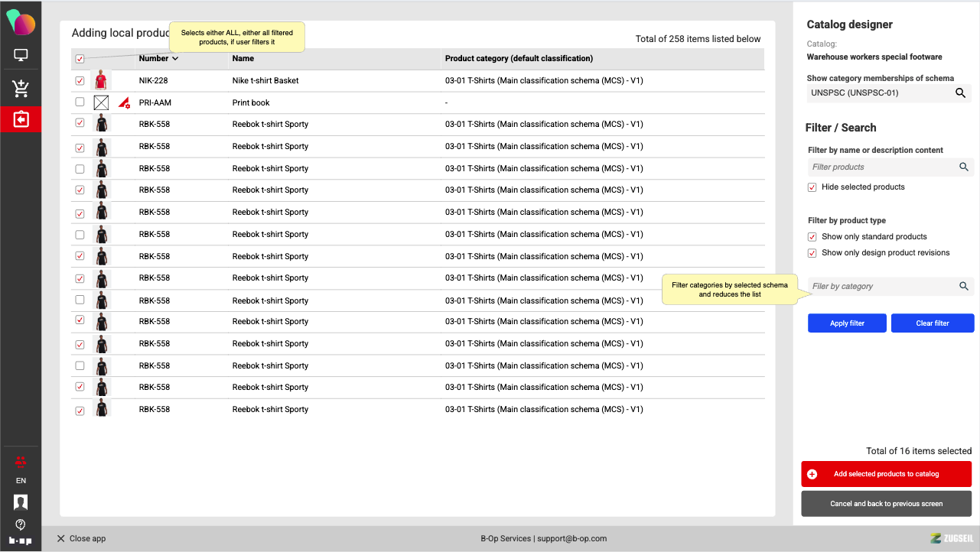
Task: Switch language via EN in sidebar
Action: click(21, 481)
